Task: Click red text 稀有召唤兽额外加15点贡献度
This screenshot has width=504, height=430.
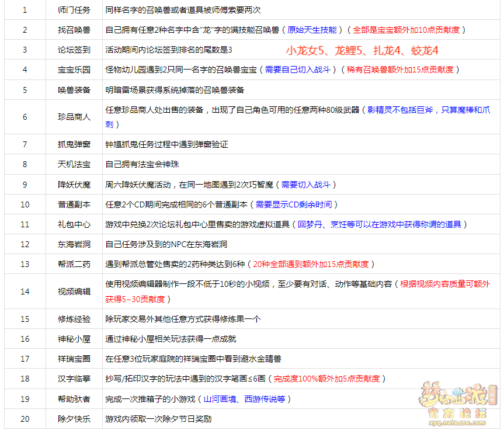Action: coord(400,70)
